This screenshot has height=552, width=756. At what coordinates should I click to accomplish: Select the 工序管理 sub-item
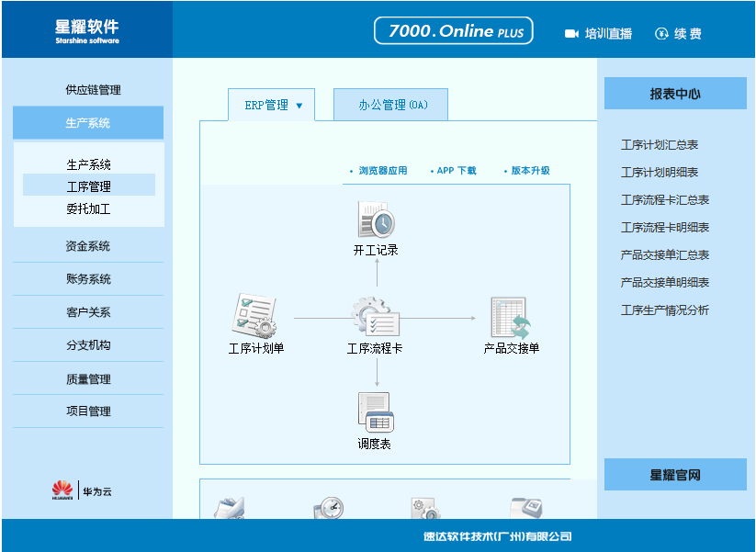coord(89,186)
